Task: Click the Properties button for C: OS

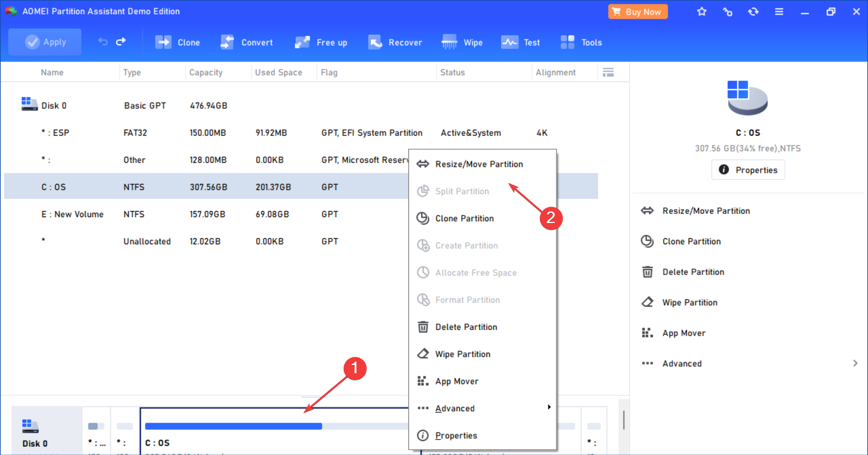Action: 748,170
